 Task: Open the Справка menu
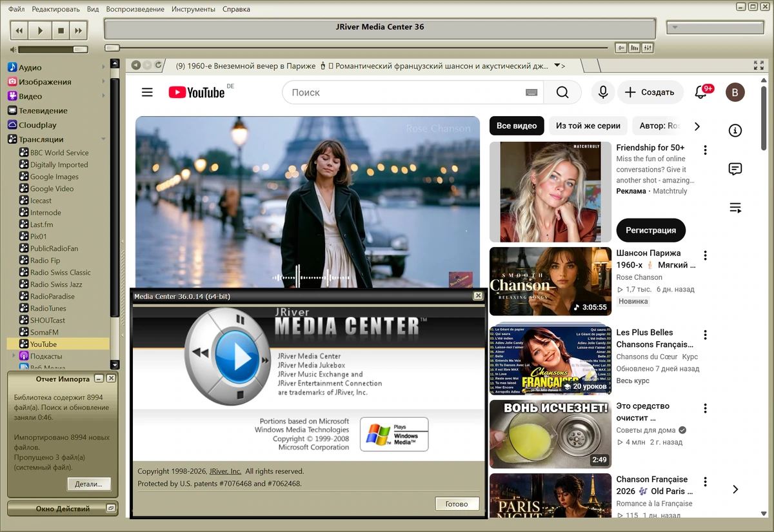(x=236, y=9)
